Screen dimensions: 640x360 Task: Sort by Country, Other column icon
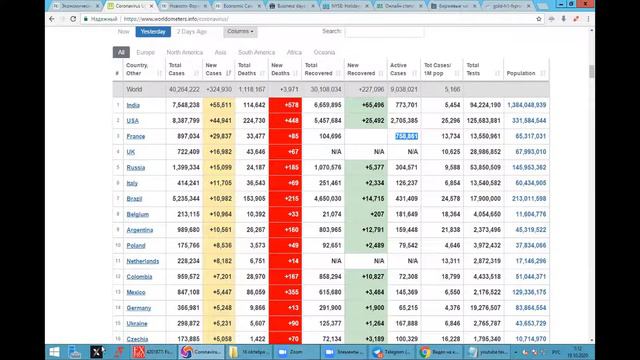click(159, 73)
